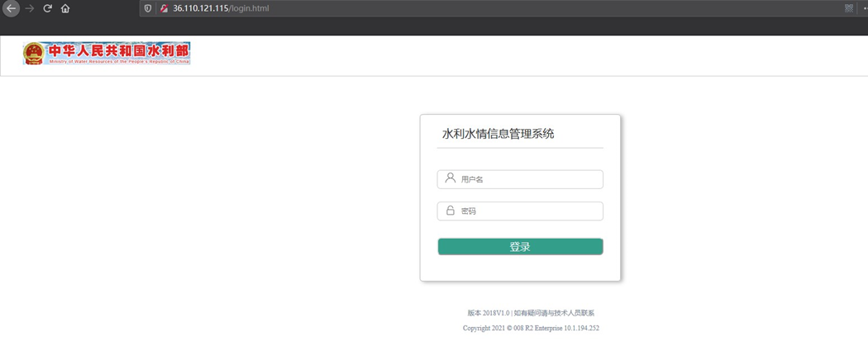Click the Ministry of Water Resources logo banner

click(x=107, y=53)
